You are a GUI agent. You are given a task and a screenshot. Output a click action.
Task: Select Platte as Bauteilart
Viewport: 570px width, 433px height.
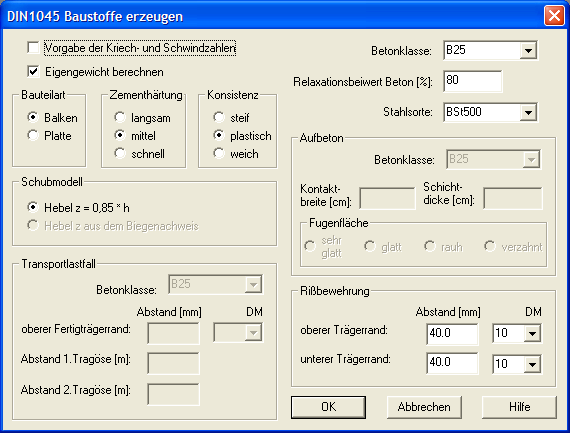click(x=33, y=136)
